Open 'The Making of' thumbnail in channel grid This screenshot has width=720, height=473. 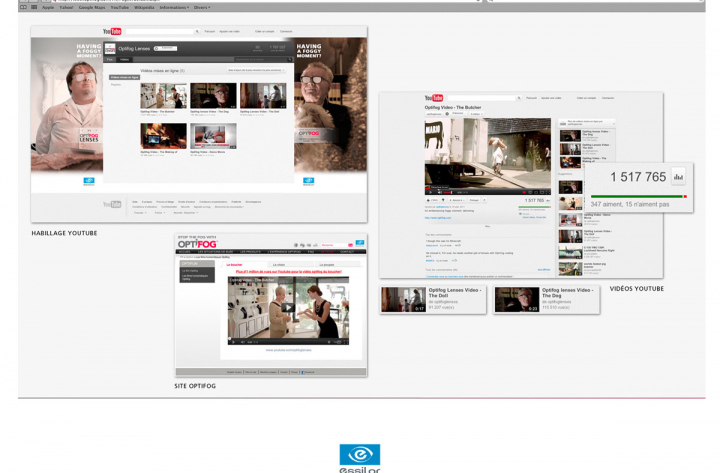tap(163, 136)
